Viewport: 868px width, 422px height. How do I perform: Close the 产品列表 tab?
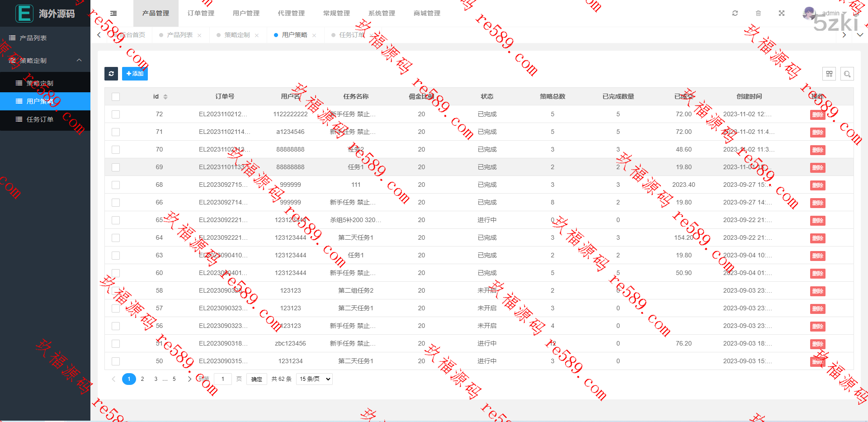[199, 35]
